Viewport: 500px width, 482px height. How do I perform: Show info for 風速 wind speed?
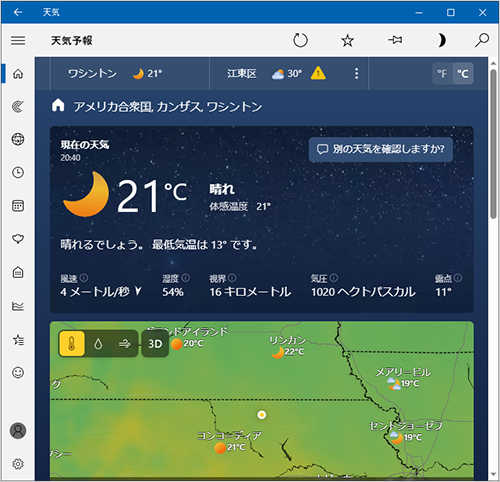(84, 277)
